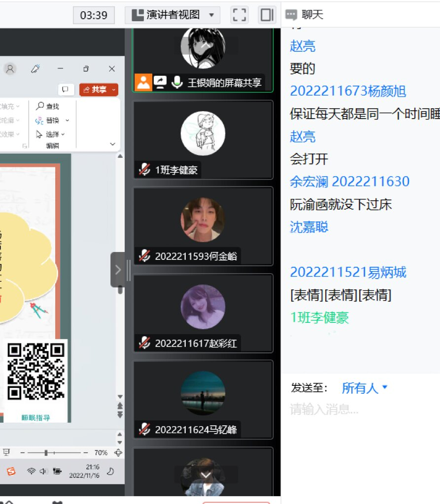The image size is (440, 504).
Task: Click the muted mic on 1班李健豪
Action: 144,170
